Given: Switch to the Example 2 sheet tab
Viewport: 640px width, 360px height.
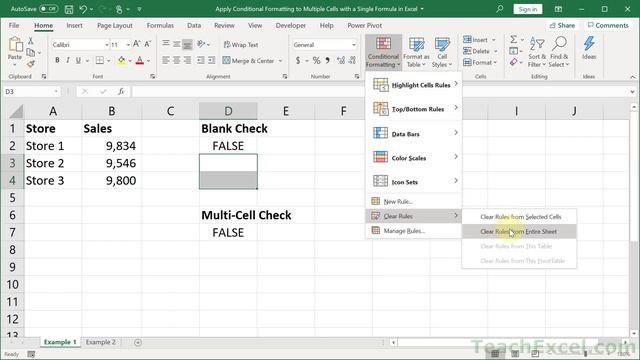Looking at the screenshot, I should (100, 342).
